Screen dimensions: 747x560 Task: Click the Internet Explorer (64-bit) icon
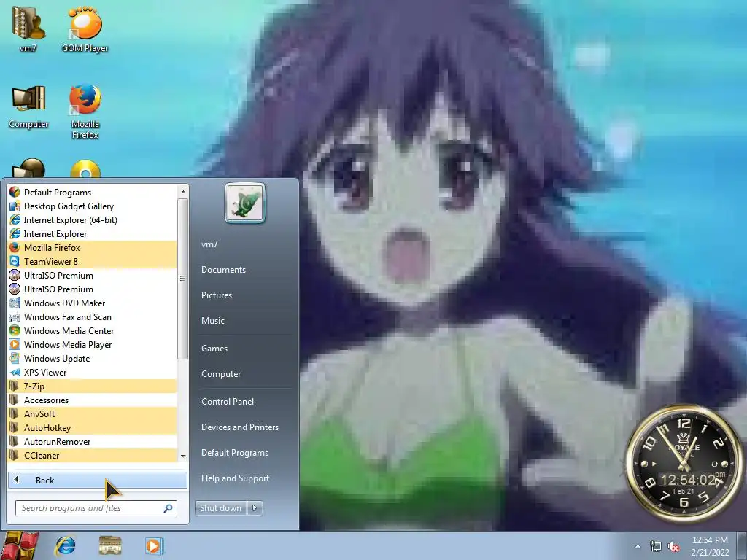point(15,220)
